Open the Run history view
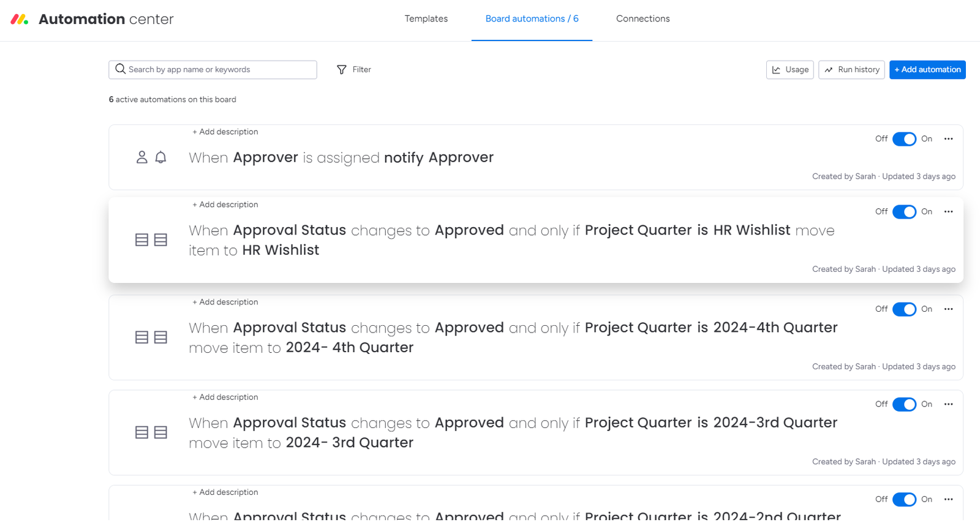This screenshot has height=523, width=980. tap(851, 70)
